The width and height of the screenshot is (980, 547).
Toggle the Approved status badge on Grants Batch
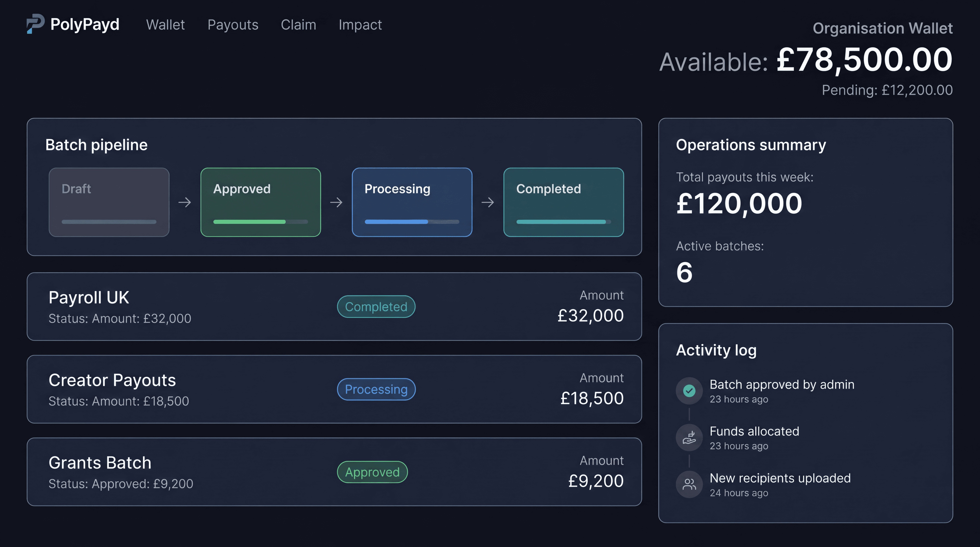point(372,472)
